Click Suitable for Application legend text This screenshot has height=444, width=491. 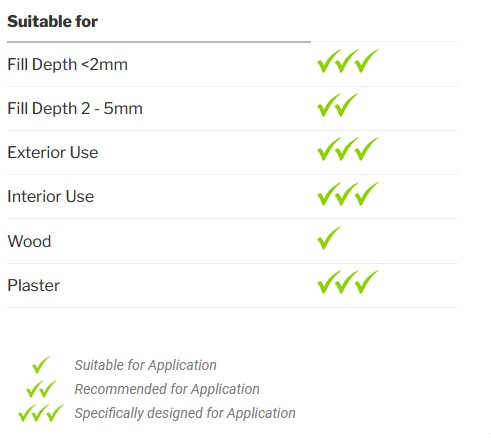click(x=146, y=365)
